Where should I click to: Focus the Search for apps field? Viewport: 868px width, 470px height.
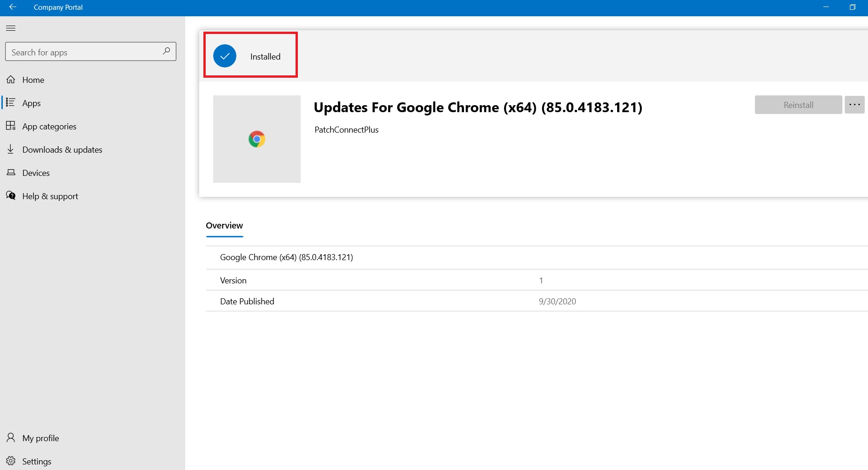pyautogui.click(x=91, y=52)
